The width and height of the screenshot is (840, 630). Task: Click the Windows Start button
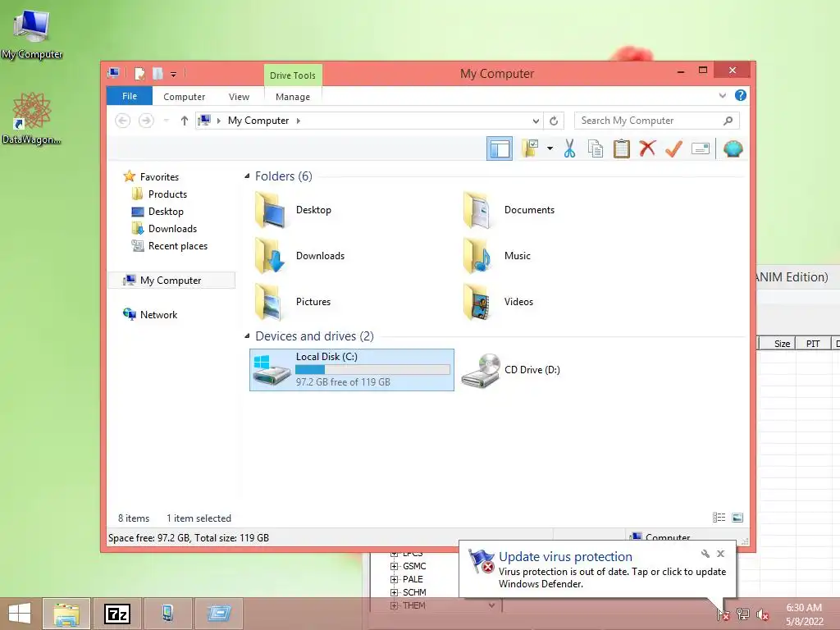(20, 614)
